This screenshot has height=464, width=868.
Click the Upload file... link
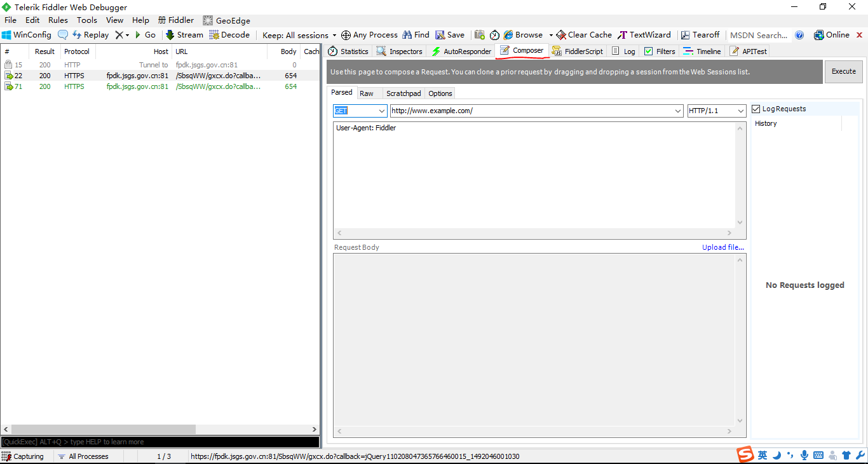(x=723, y=247)
